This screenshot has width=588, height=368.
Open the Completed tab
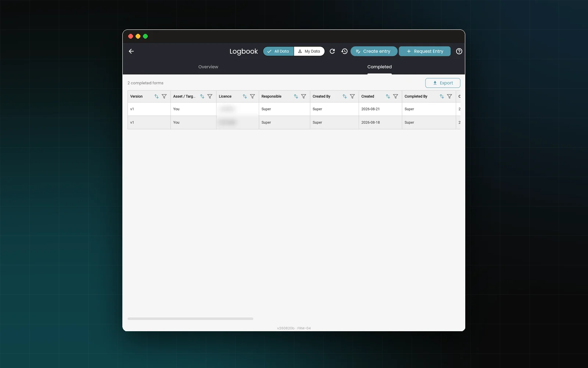[380, 67]
